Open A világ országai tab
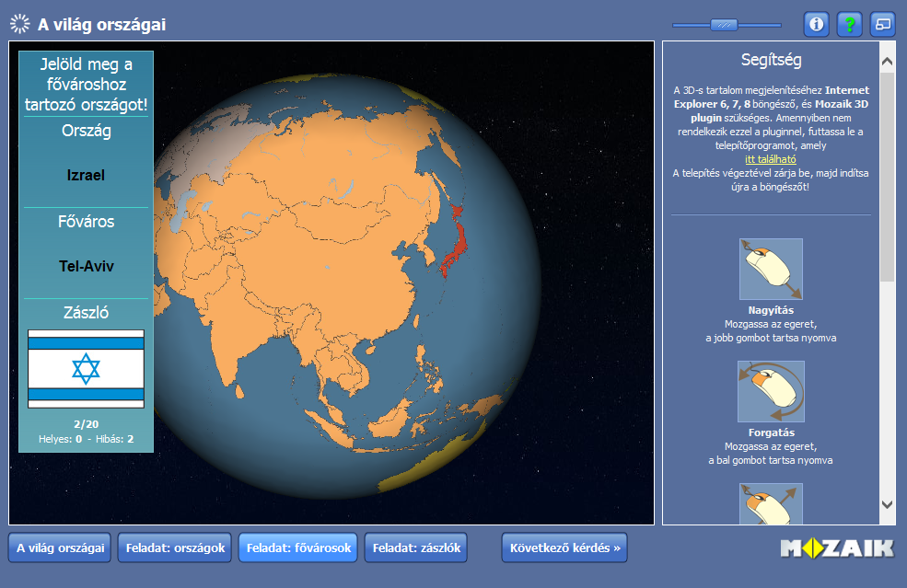907x588 pixels. [60, 548]
